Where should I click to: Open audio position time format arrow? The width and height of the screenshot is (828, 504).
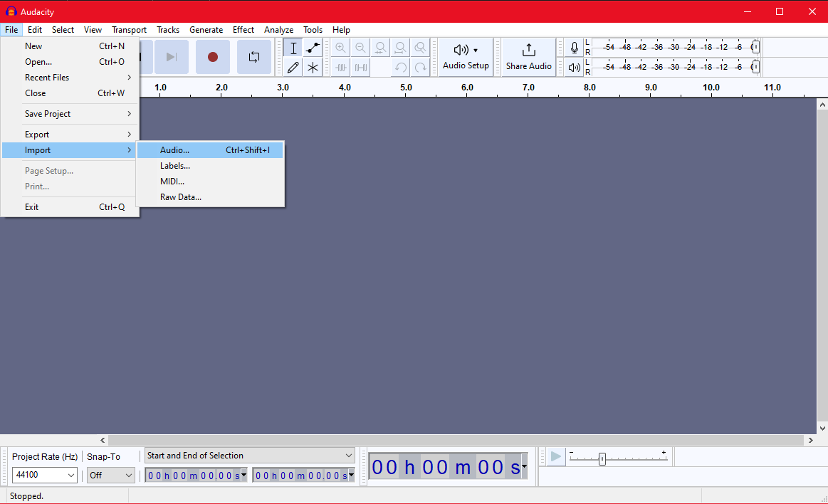[524, 466]
